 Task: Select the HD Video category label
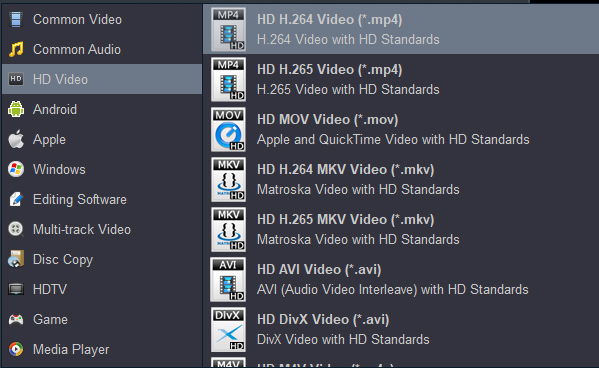tap(60, 79)
